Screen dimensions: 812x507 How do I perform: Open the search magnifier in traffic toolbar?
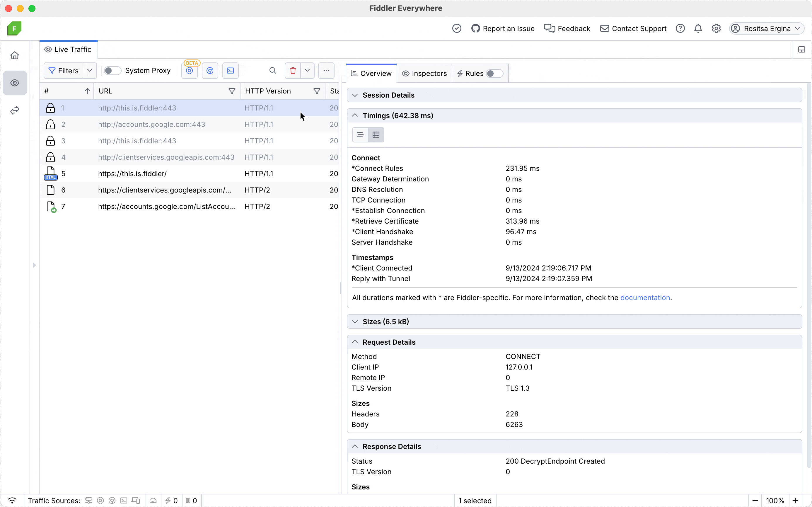coord(273,71)
